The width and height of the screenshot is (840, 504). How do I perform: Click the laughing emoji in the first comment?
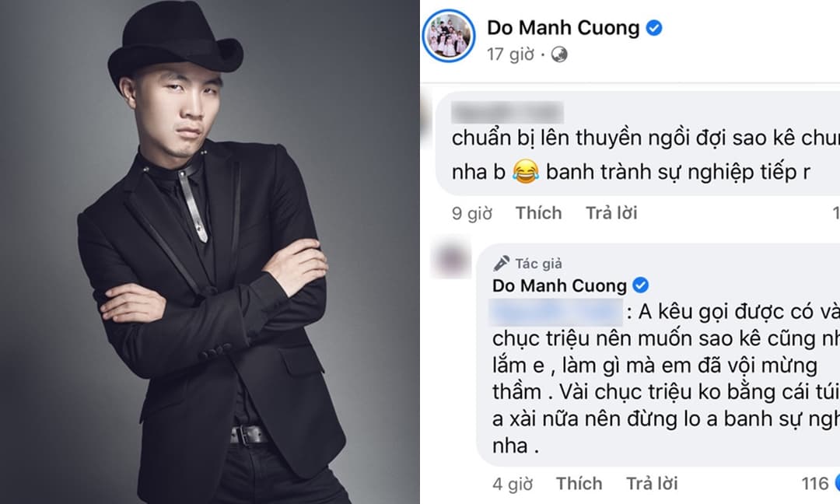[525, 173]
